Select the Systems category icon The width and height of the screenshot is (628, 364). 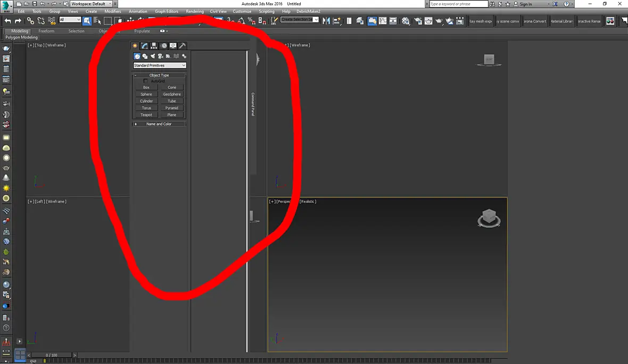click(x=184, y=56)
